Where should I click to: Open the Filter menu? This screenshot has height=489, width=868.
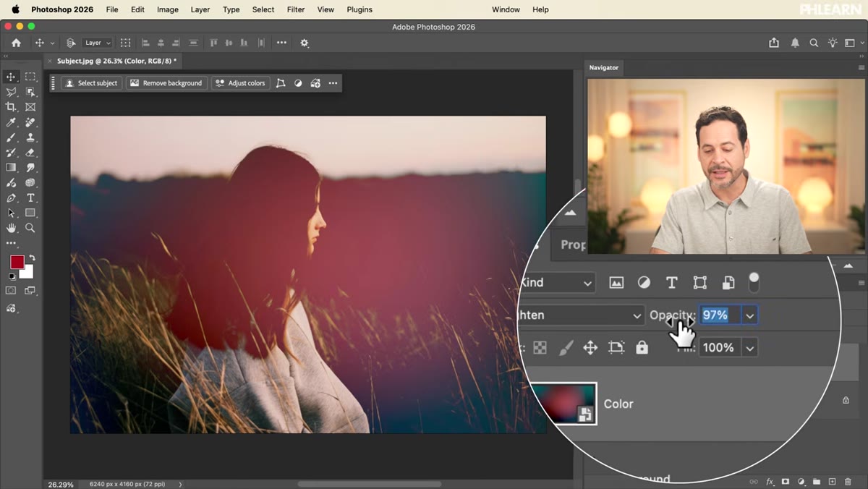click(296, 9)
